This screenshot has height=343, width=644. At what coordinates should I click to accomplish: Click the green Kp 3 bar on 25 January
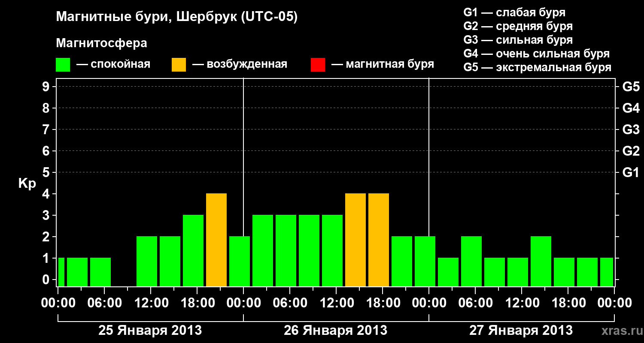(x=193, y=250)
